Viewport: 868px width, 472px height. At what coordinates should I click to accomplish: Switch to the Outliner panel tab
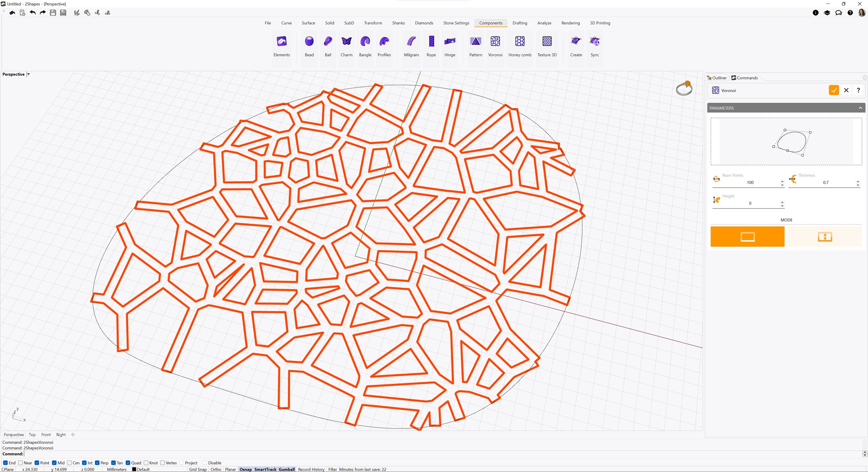pos(717,78)
